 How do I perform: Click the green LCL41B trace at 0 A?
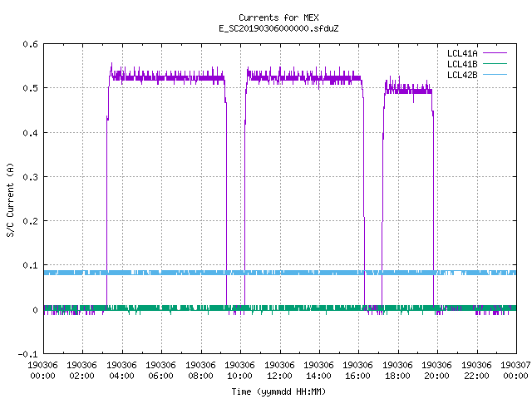[280, 308]
